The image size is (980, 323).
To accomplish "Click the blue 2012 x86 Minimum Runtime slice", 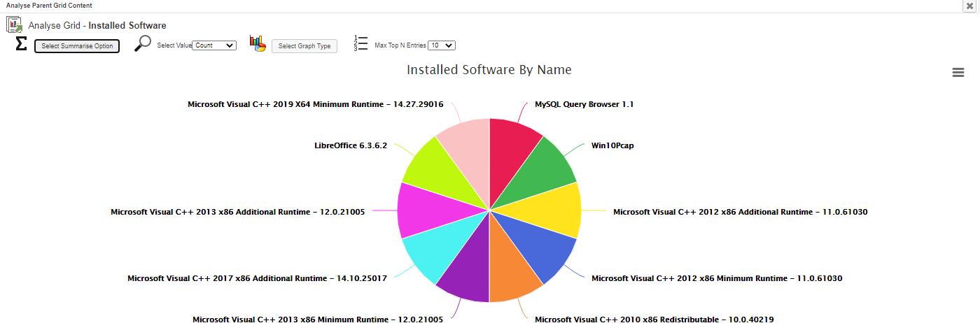I will pyautogui.click(x=542, y=248).
